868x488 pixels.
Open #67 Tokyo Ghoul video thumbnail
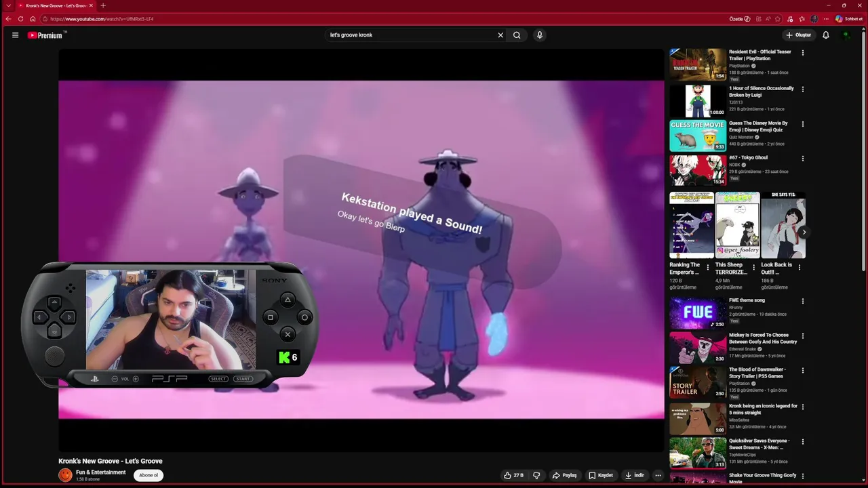pos(698,170)
